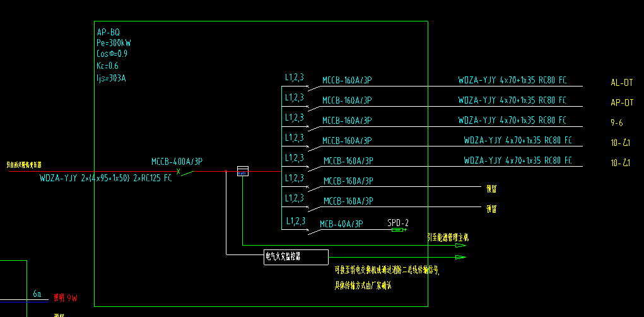Select note line 具体传输方式由厂家确认

coord(363,285)
